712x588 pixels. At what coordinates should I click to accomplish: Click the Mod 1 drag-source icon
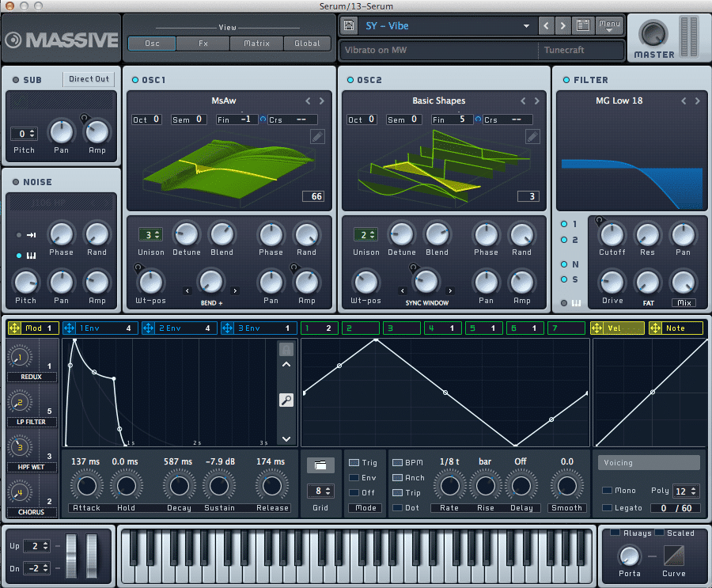click(x=14, y=328)
